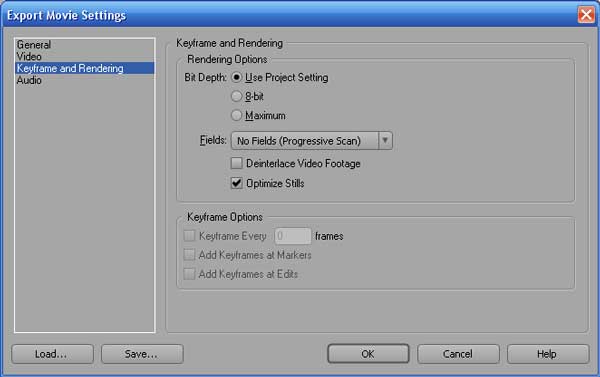Uncheck the Optimize Stills checkbox
The image size is (600, 377).
coord(236,183)
